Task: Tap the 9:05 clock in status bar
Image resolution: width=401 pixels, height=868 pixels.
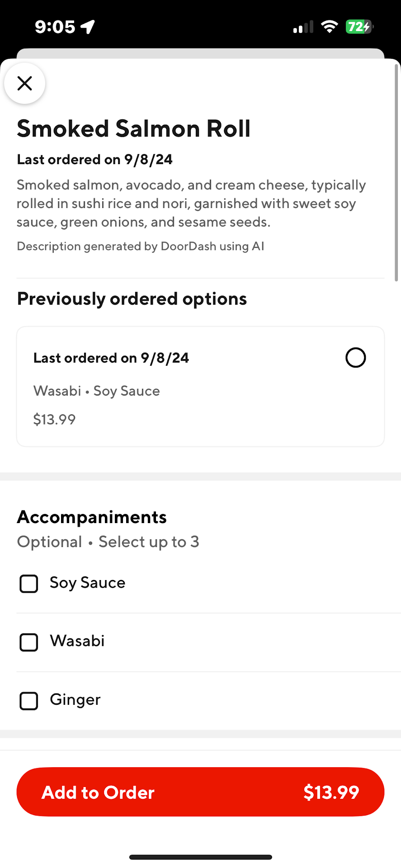Action: [x=55, y=27]
